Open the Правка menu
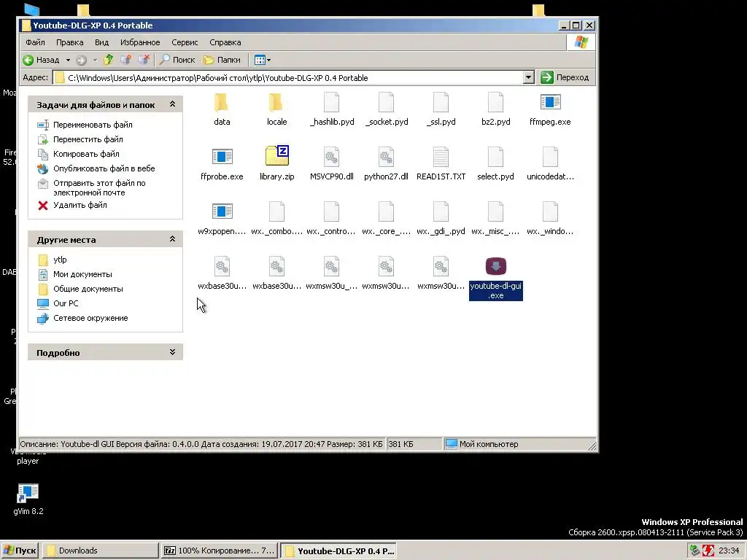 pos(69,42)
